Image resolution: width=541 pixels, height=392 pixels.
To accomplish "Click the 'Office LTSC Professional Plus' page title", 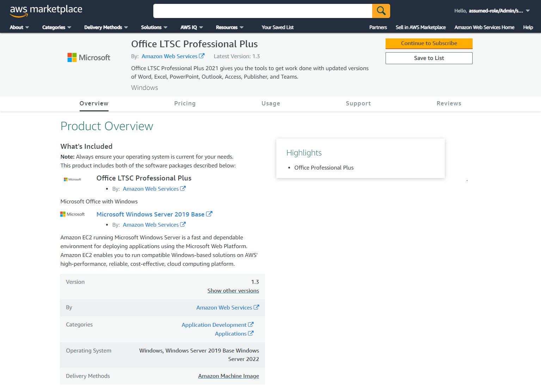I will pos(195,44).
